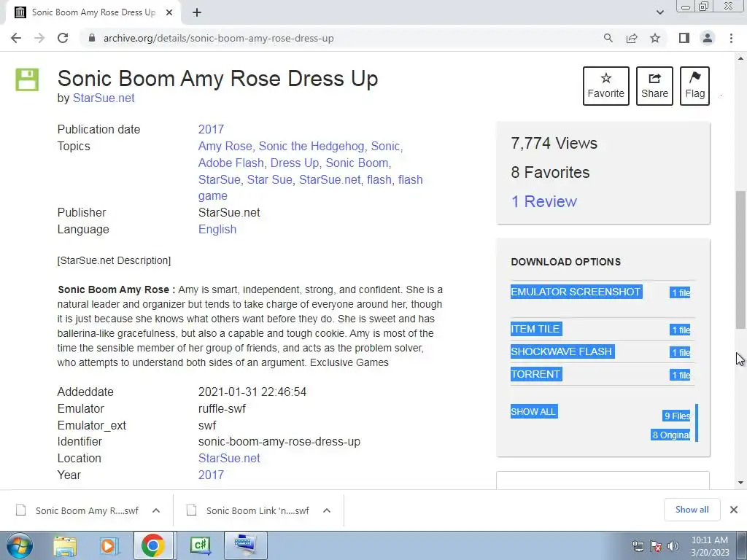
Task: Open the Windows Start menu
Action: [19, 545]
